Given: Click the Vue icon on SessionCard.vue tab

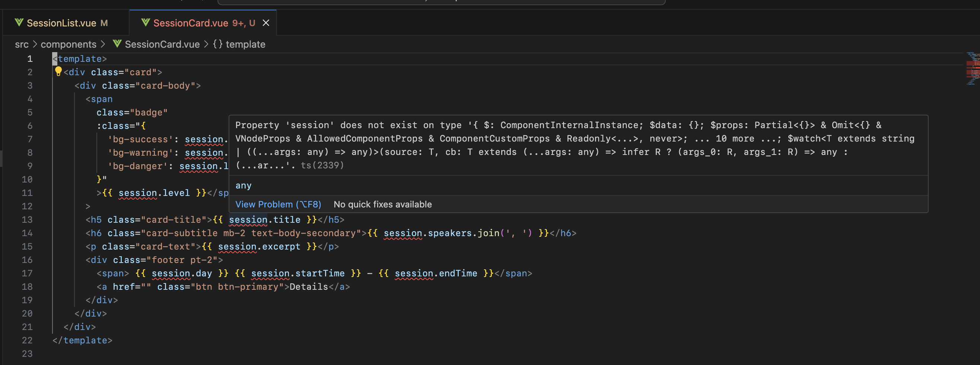Looking at the screenshot, I should [x=145, y=23].
